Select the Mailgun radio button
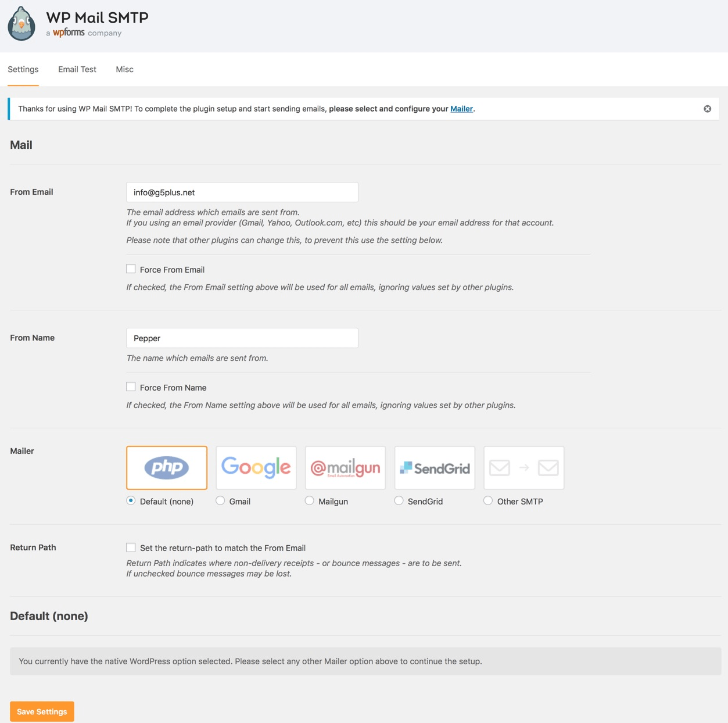 [310, 500]
